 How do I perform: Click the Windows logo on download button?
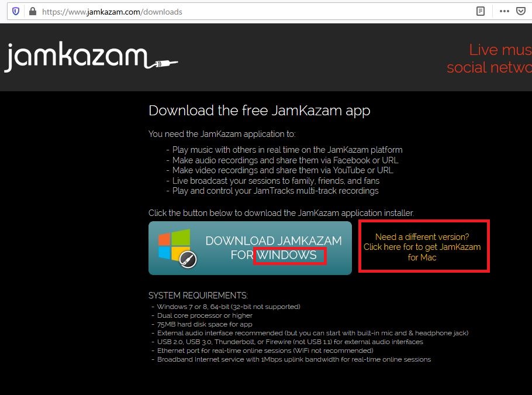(x=174, y=244)
